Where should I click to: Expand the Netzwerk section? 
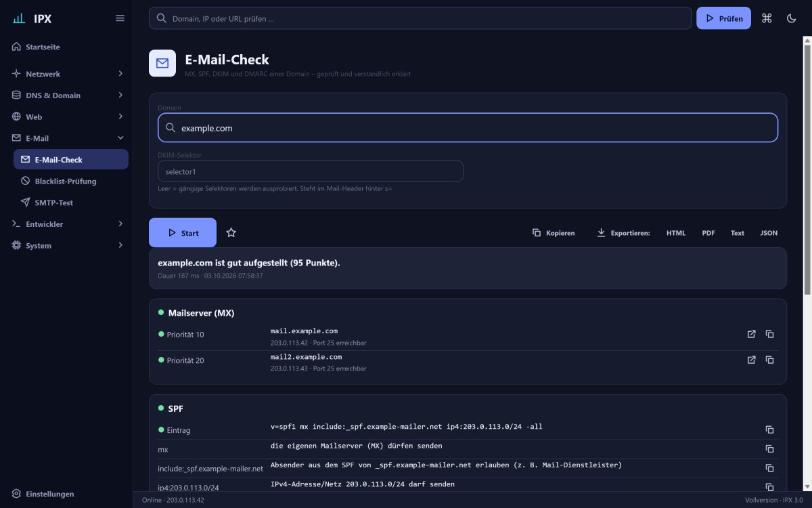point(66,73)
